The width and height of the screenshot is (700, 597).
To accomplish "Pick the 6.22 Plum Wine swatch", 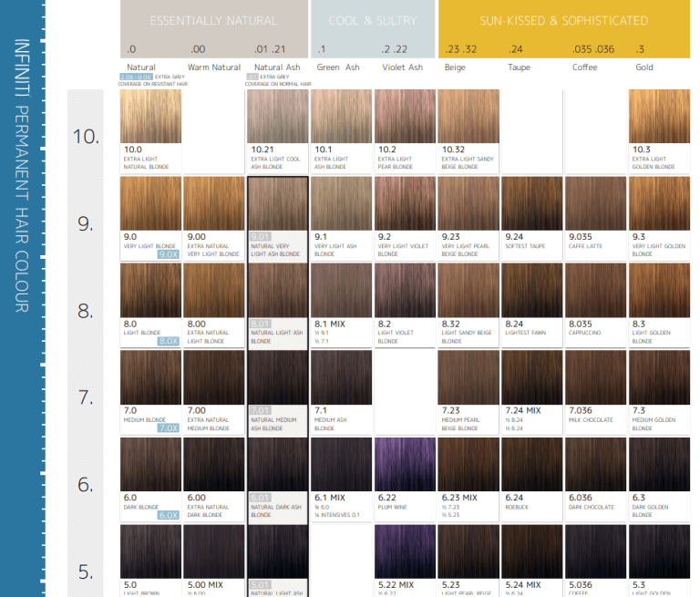I will click(x=405, y=464).
